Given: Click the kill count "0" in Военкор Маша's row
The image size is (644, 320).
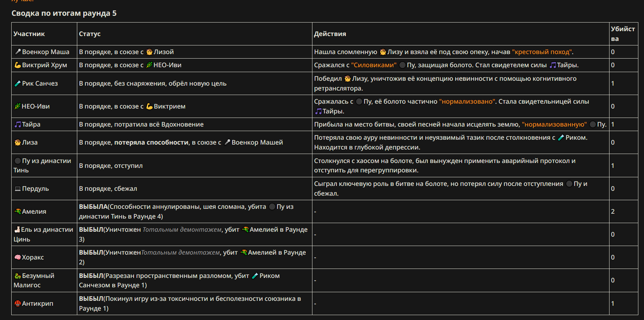Looking at the screenshot, I should [613, 52].
